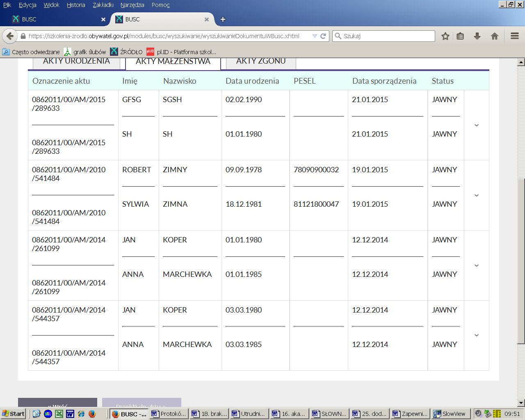
Task: Switch to 18. brak... taskbar item
Action: tap(209, 414)
